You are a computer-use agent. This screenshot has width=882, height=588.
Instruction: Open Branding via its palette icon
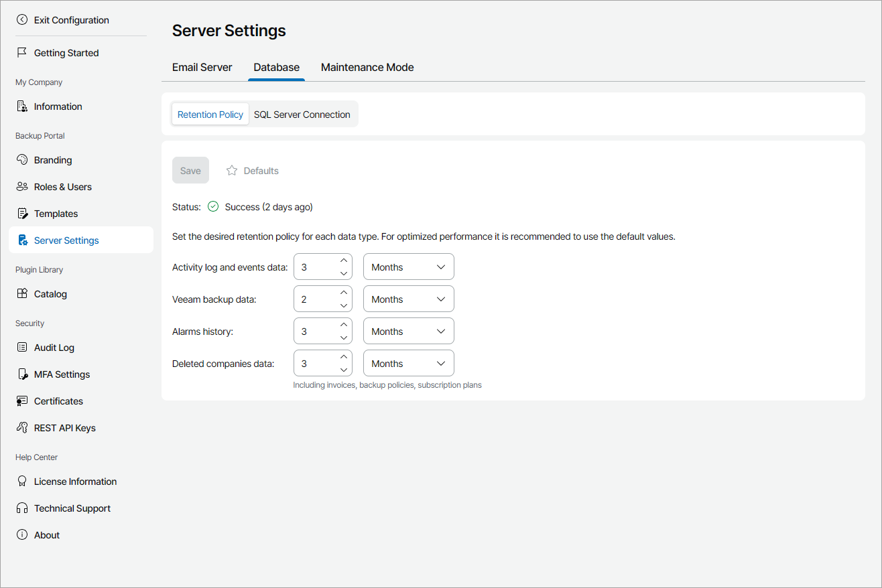tap(22, 160)
